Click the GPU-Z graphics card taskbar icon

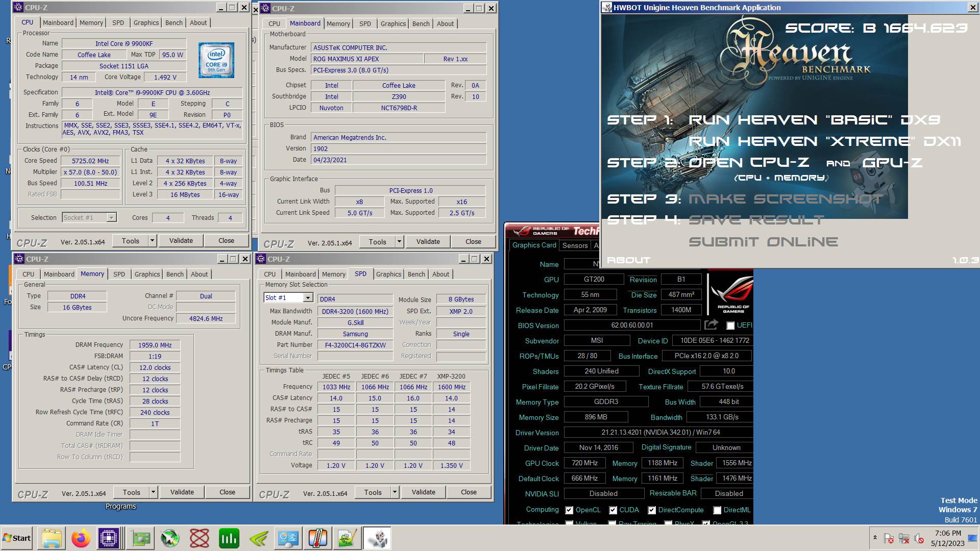141,538
